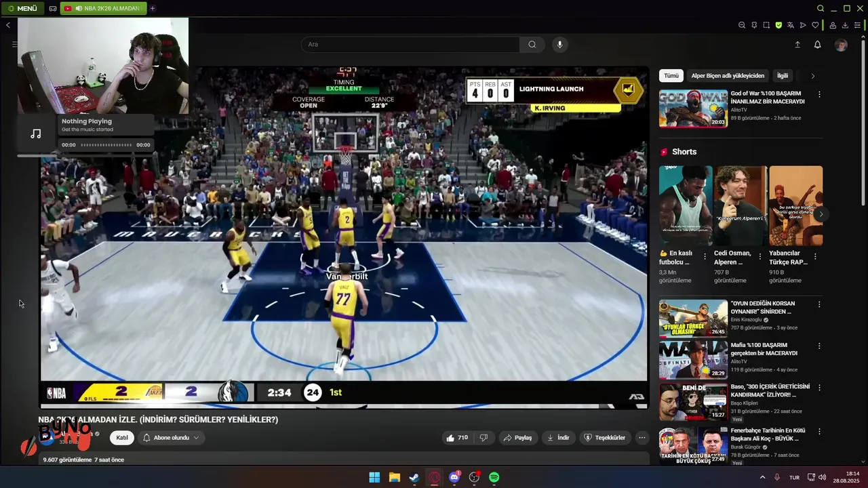Open the browser profile account icon

[833, 25]
